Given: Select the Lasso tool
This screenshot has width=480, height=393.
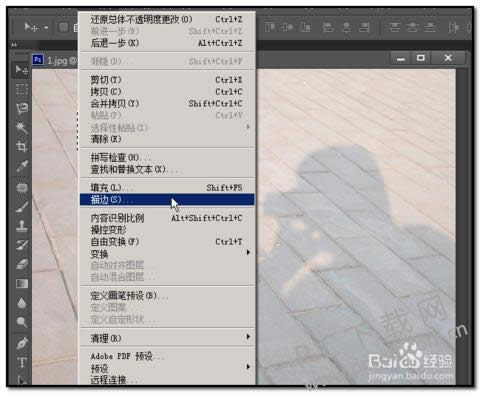Looking at the screenshot, I should click(22, 108).
